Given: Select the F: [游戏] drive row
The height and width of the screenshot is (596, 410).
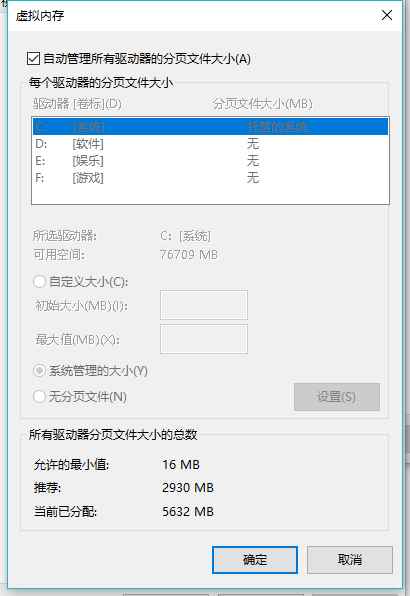Looking at the screenshot, I should [x=211, y=178].
